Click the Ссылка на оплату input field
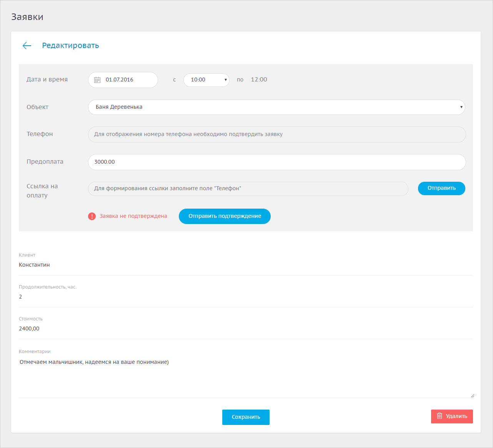This screenshot has width=493, height=448. coord(248,189)
